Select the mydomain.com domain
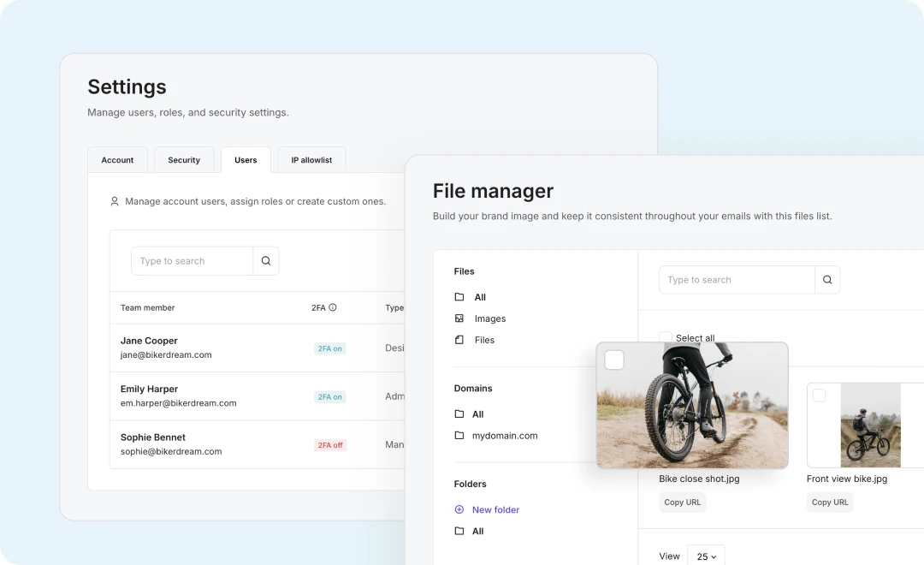 click(x=505, y=435)
